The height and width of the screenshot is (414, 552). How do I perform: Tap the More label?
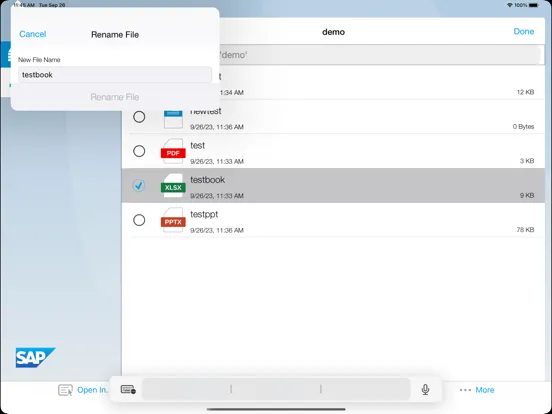(485, 390)
